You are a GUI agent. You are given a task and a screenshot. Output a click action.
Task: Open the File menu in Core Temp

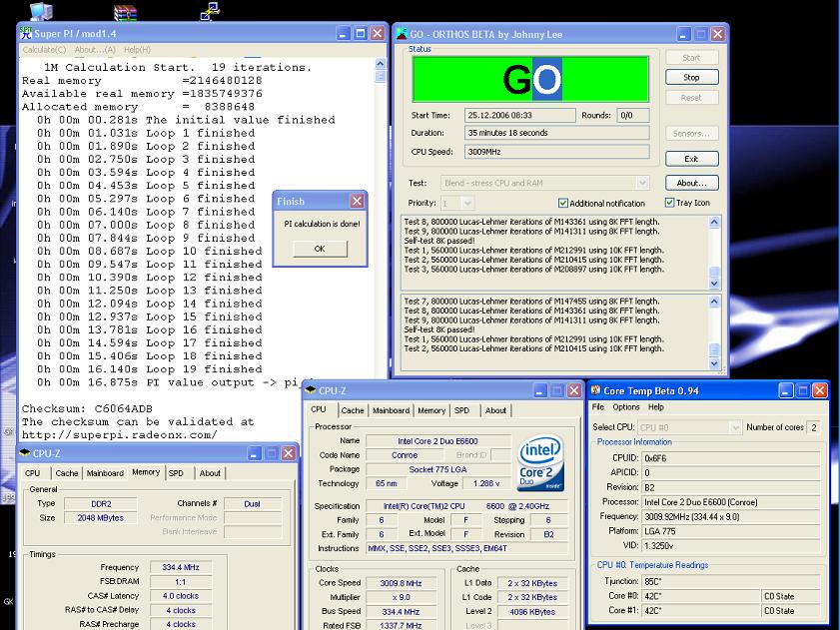pos(598,407)
